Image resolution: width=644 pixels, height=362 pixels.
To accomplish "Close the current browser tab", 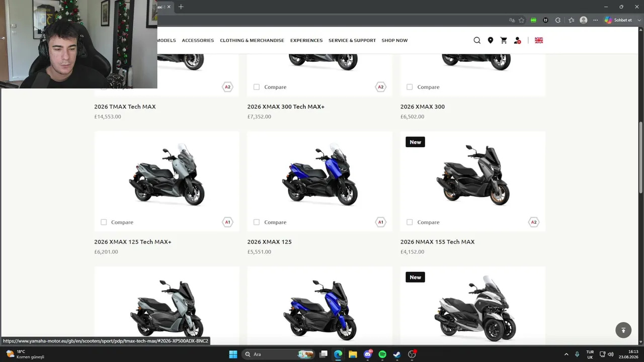I will tap(169, 7).
